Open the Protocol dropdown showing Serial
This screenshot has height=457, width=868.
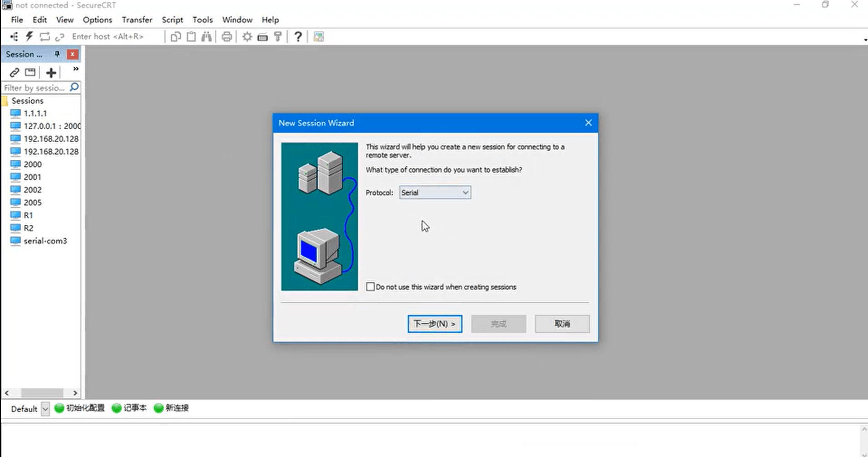(x=435, y=193)
